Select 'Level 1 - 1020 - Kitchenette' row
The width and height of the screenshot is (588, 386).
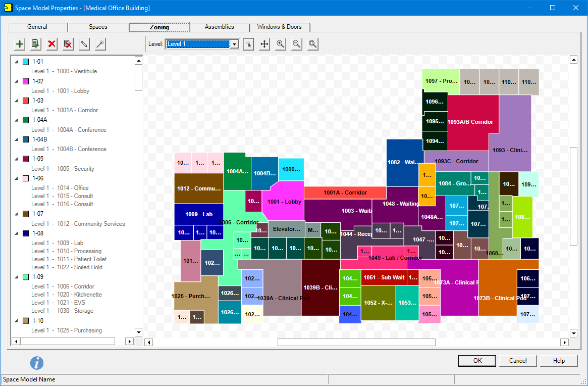pos(67,295)
